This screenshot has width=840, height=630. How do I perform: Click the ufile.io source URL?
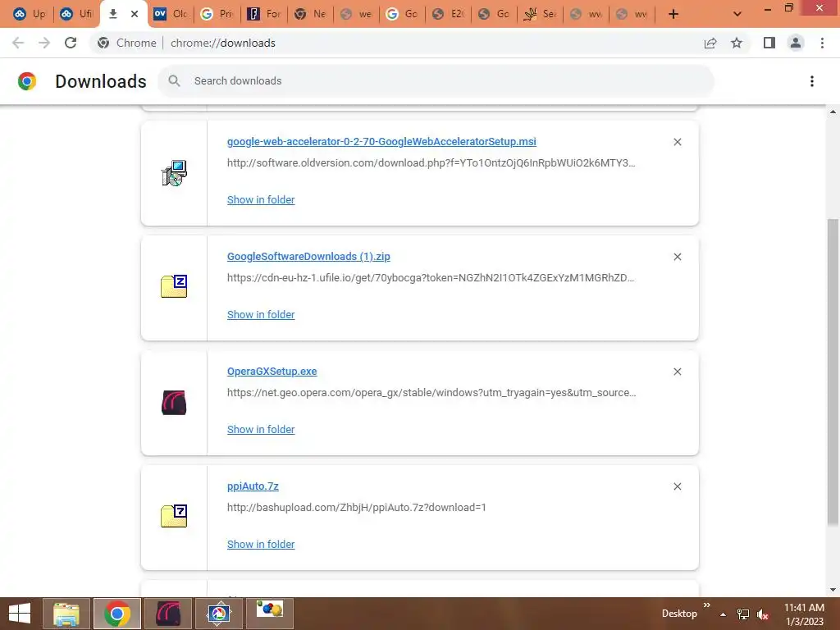tap(431, 277)
